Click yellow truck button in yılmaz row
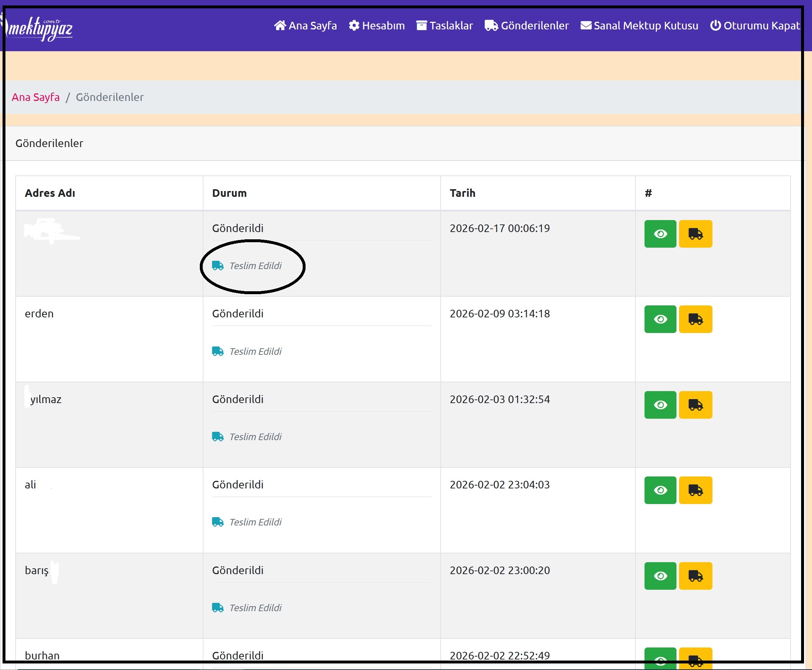 (x=695, y=405)
